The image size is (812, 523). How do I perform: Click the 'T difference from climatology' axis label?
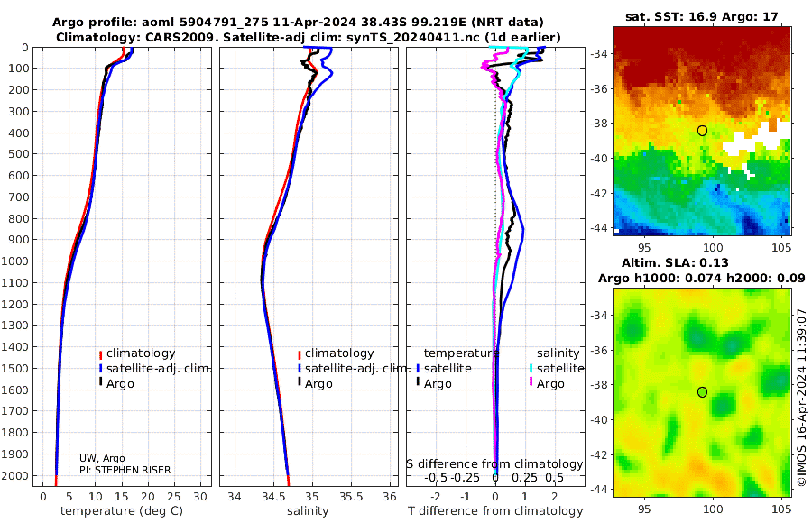[495, 510]
